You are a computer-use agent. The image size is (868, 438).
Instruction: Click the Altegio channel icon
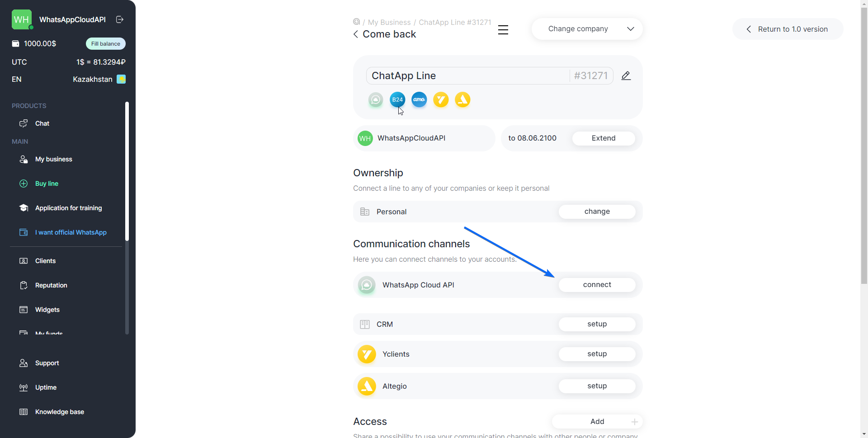(462, 99)
